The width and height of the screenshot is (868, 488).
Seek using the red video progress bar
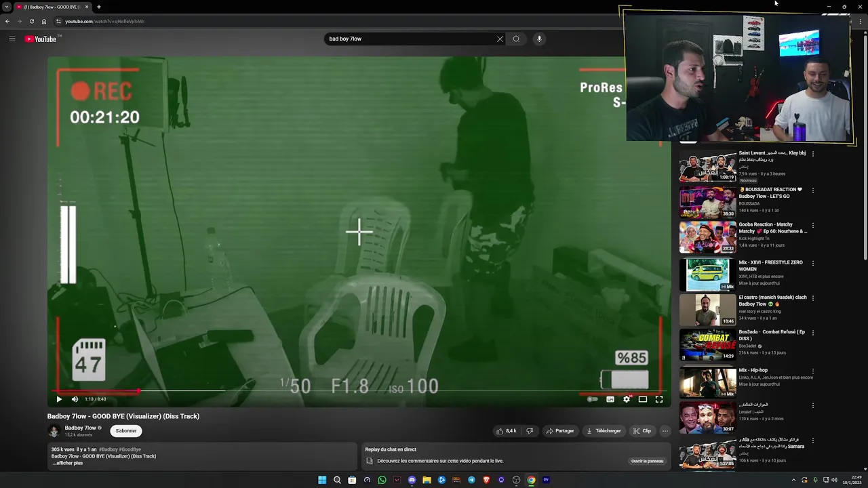359,391
